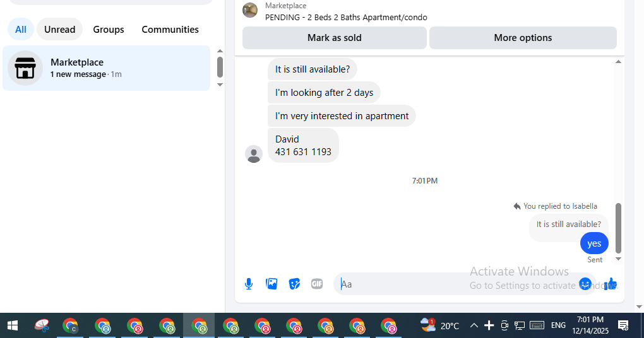The width and height of the screenshot is (644, 338).
Task: Open the GIF picker icon
Action: pyautogui.click(x=317, y=284)
